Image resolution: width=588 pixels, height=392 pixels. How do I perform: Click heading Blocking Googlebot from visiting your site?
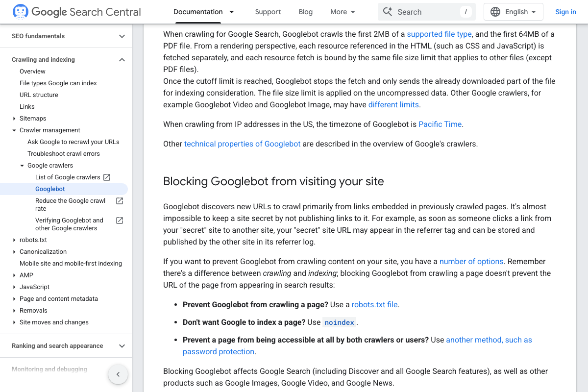[x=273, y=181]
